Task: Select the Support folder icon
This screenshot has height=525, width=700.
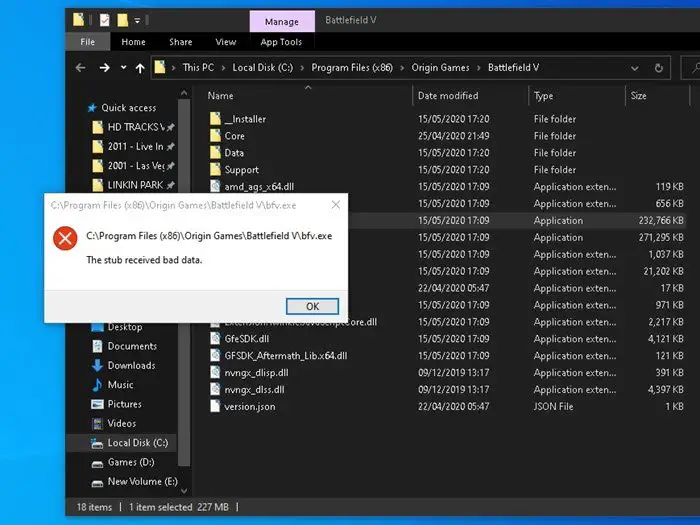Action: pos(215,170)
